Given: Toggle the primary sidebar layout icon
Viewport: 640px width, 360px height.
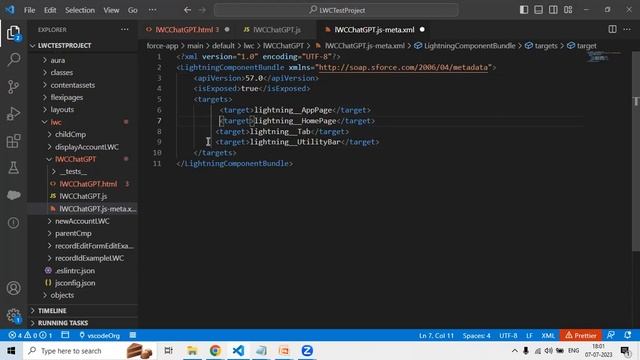Looking at the screenshot, I should pyautogui.click(x=524, y=10).
